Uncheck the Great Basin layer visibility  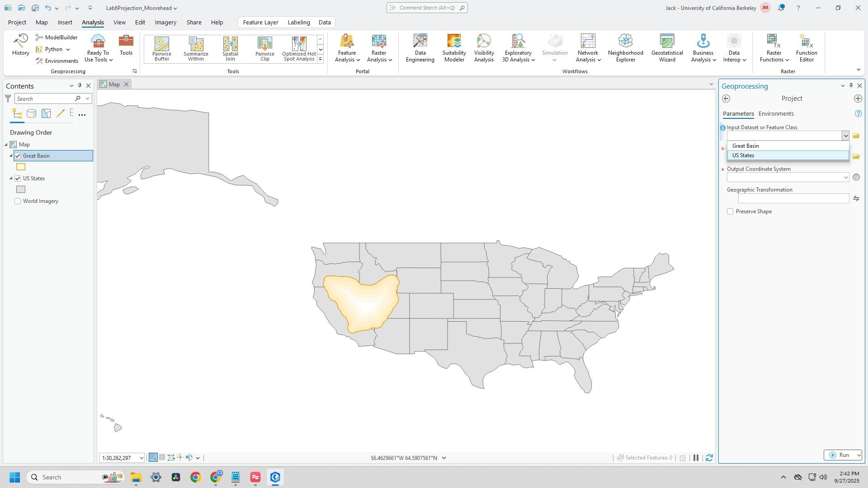[18, 156]
